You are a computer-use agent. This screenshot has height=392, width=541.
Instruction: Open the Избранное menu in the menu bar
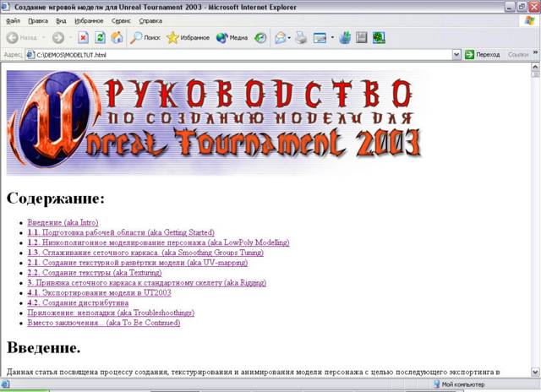(89, 21)
